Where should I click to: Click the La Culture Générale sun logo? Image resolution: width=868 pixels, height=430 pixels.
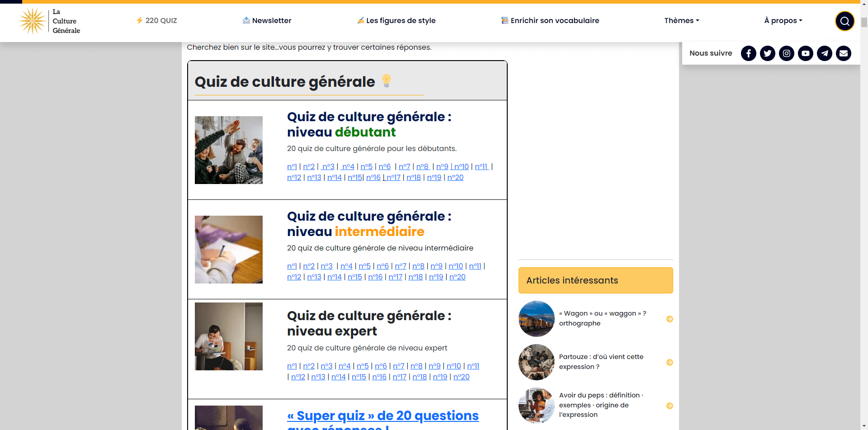tap(33, 21)
